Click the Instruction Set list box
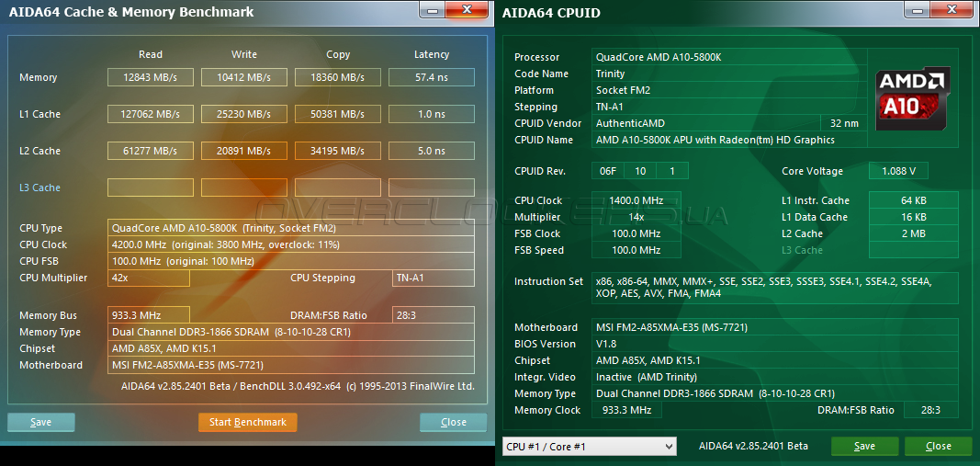 pyautogui.click(x=775, y=288)
